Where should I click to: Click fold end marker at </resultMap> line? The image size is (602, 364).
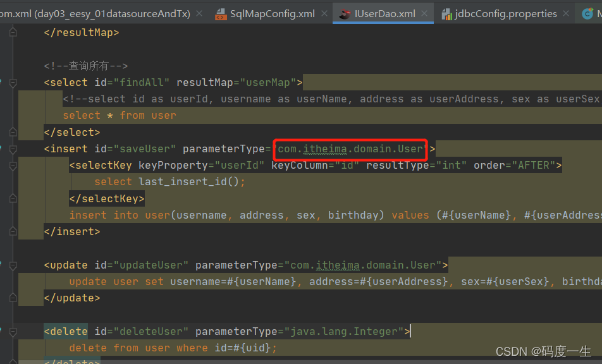13,33
